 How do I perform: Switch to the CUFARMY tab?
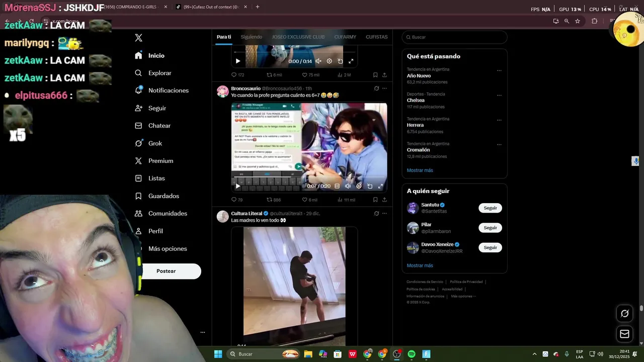click(345, 37)
